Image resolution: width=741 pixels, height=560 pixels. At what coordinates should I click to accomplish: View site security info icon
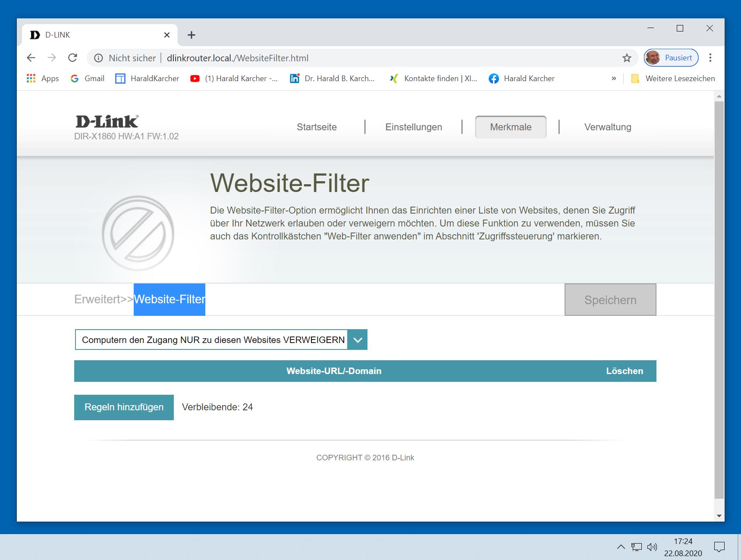pos(98,58)
